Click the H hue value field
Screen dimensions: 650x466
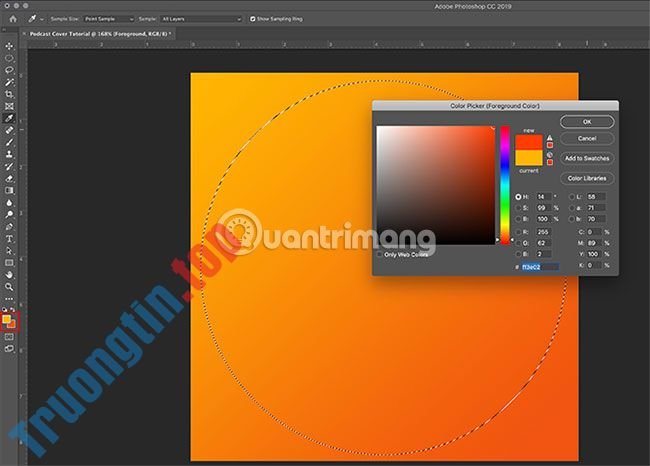[543, 197]
